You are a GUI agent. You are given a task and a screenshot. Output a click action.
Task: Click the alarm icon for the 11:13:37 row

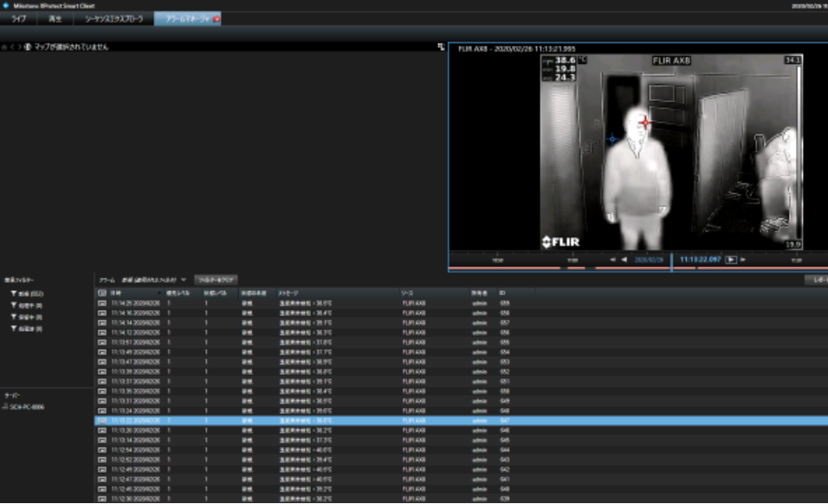point(102,382)
